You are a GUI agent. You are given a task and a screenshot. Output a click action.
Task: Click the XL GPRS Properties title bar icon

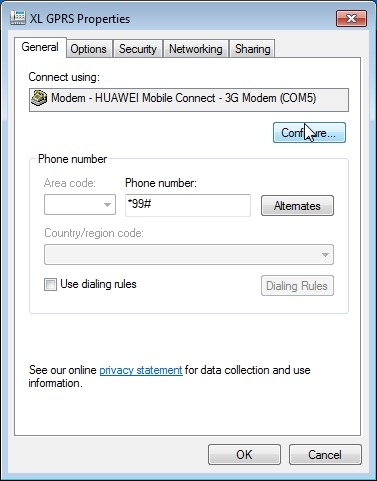(18, 18)
